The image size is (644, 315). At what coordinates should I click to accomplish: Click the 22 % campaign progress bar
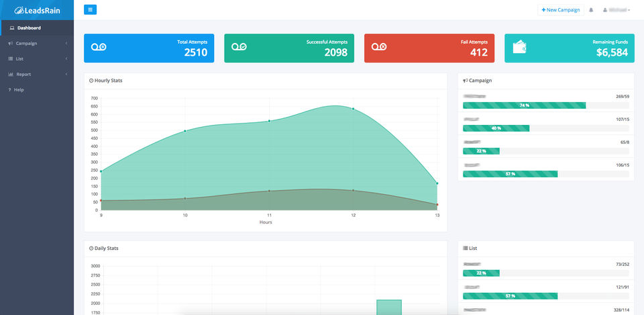[481, 151]
